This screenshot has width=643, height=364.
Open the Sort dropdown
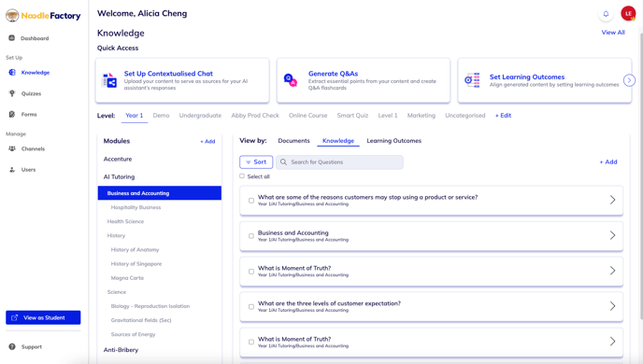(x=256, y=162)
